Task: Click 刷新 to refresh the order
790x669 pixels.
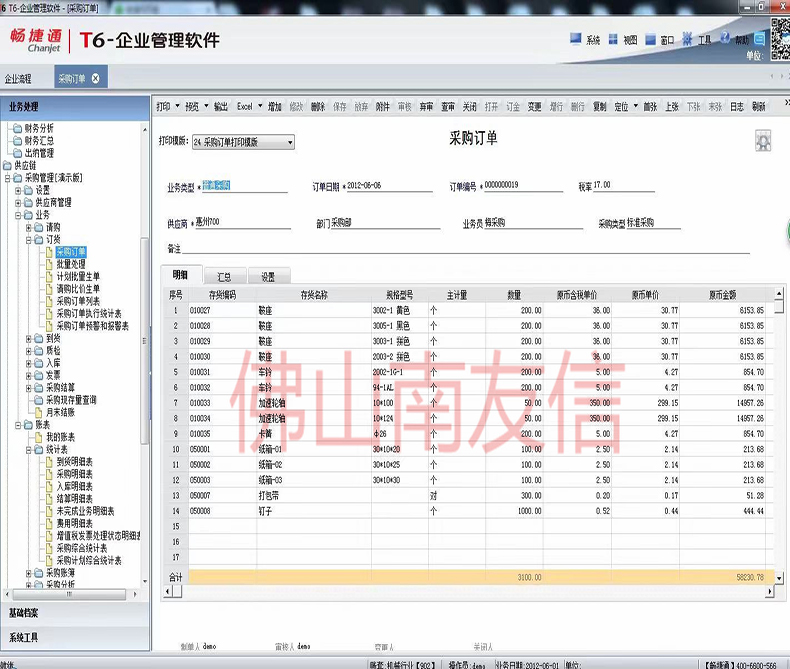Action: 759,107
